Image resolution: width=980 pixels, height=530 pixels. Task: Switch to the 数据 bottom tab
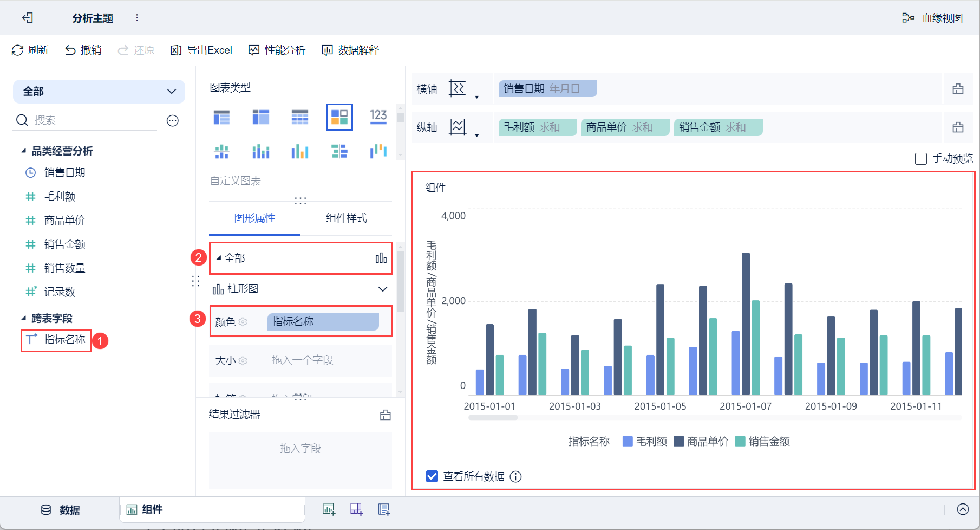61,510
